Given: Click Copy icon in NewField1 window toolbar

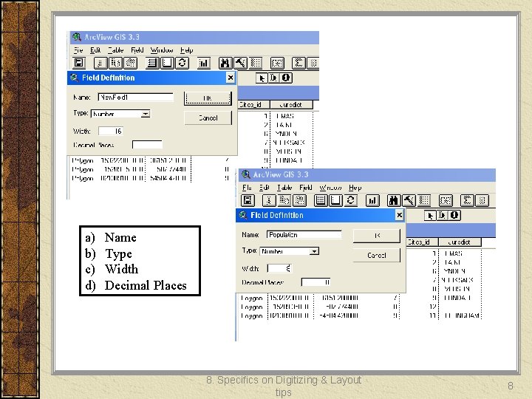Looking at the screenshot, I should coord(115,63).
